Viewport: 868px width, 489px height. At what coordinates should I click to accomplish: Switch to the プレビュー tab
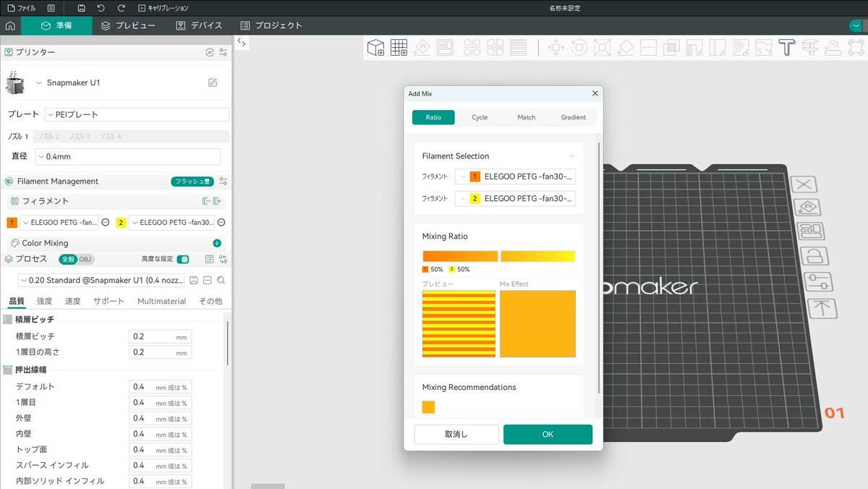click(128, 25)
